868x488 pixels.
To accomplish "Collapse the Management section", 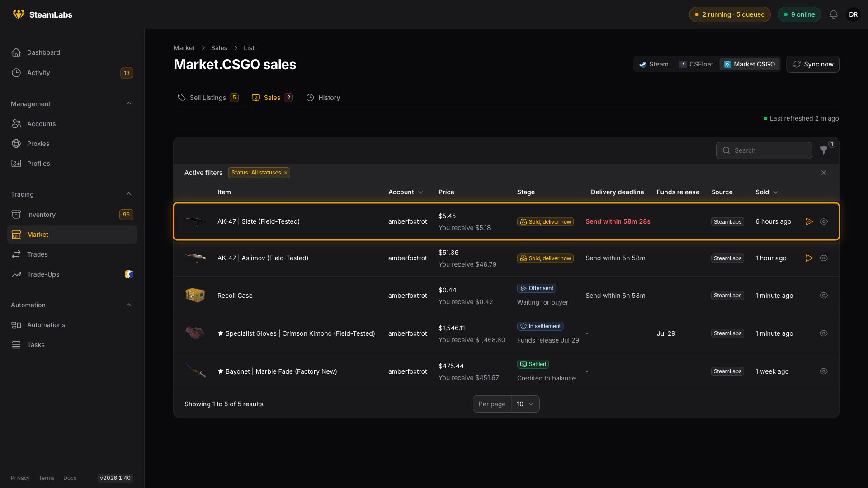I will (129, 104).
